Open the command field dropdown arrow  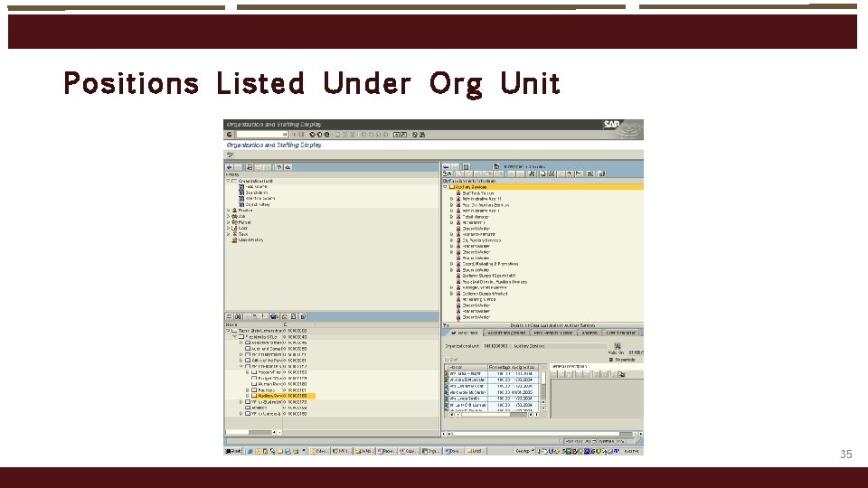point(285,135)
